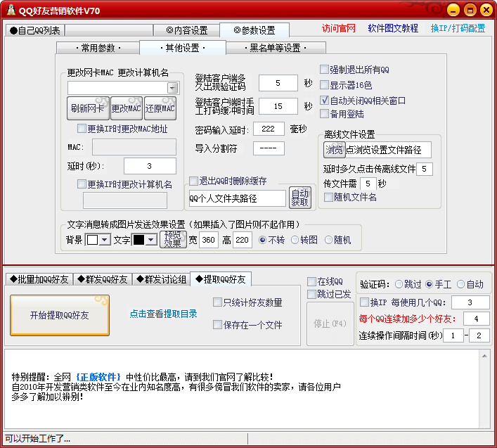
Task: Open the 访问官网 link
Action: 339,28
